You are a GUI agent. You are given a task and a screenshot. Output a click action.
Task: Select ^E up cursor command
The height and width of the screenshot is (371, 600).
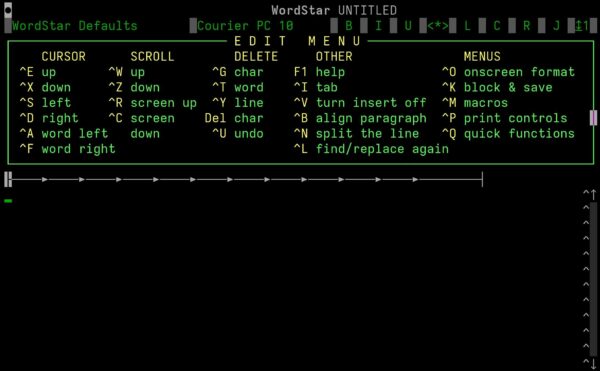click(x=38, y=72)
